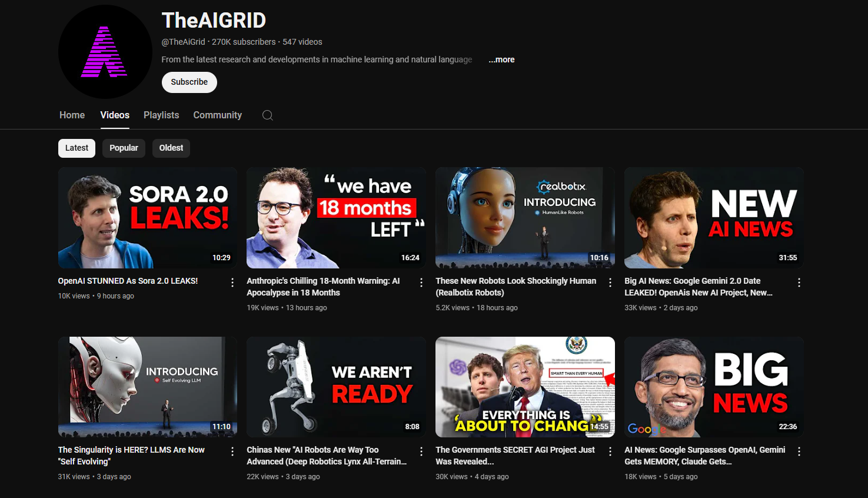
Task: Open title 'The Singularity is HERE? LLMS Are Now'
Action: [131, 456]
